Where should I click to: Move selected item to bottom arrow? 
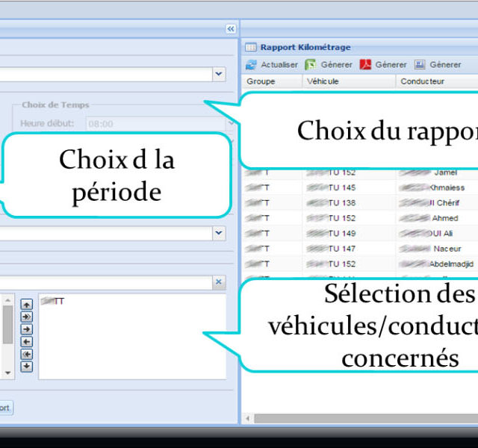(x=27, y=366)
